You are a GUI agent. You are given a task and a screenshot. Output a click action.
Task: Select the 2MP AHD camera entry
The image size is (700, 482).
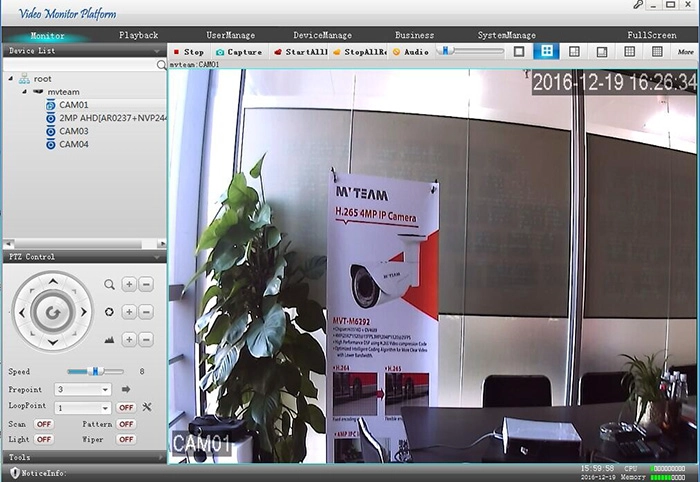click(x=106, y=118)
